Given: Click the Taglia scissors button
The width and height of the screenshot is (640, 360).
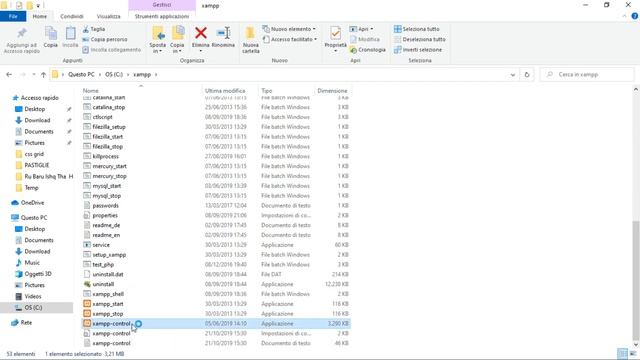Looking at the screenshot, I should [93, 29].
